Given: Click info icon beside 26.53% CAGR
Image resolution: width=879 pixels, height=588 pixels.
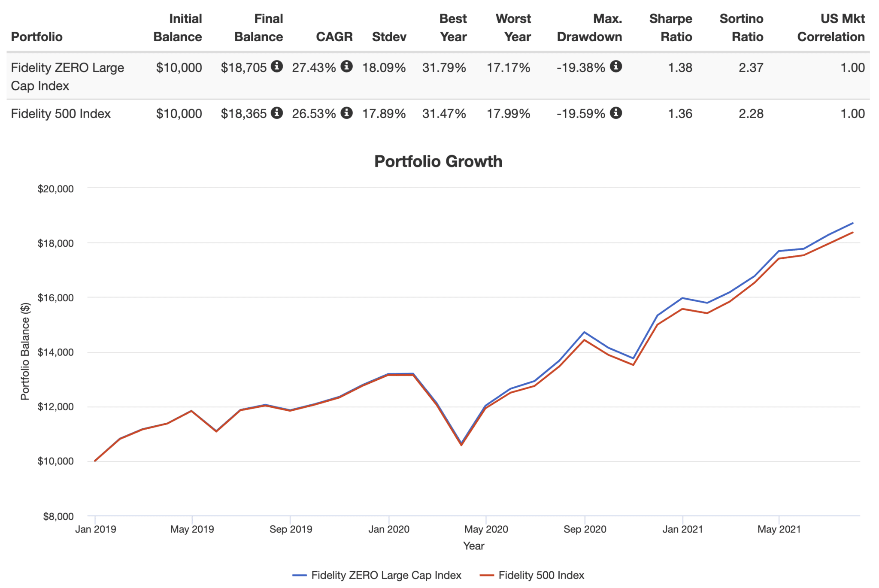Looking at the screenshot, I should (346, 112).
